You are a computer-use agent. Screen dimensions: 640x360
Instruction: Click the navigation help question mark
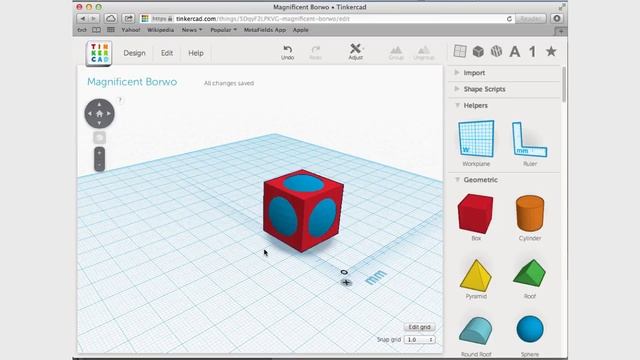tap(120, 100)
